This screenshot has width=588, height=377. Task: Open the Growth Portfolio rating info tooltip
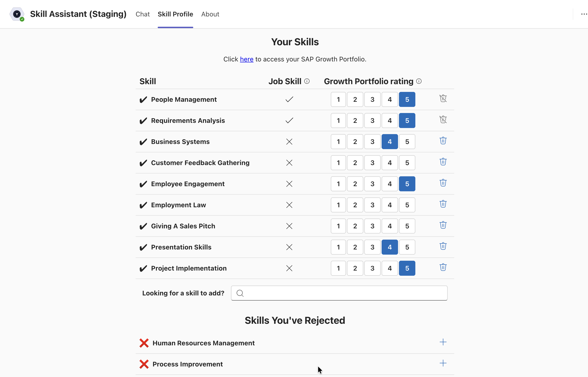tap(419, 81)
